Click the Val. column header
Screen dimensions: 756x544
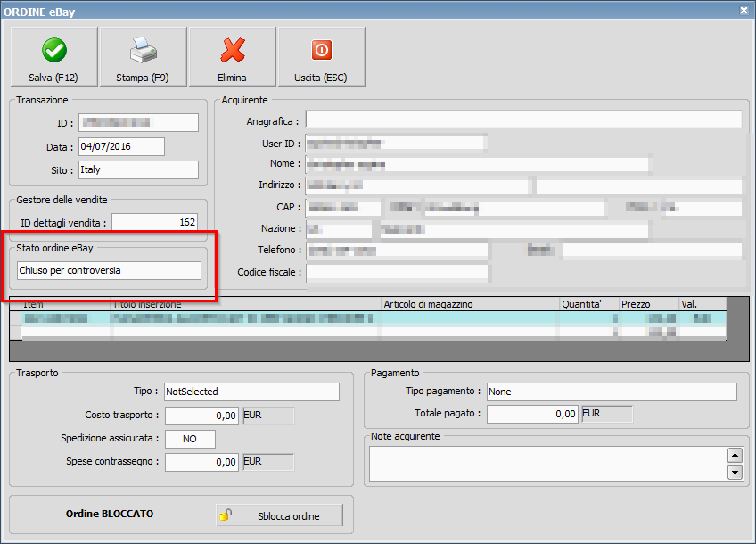pyautogui.click(x=703, y=304)
